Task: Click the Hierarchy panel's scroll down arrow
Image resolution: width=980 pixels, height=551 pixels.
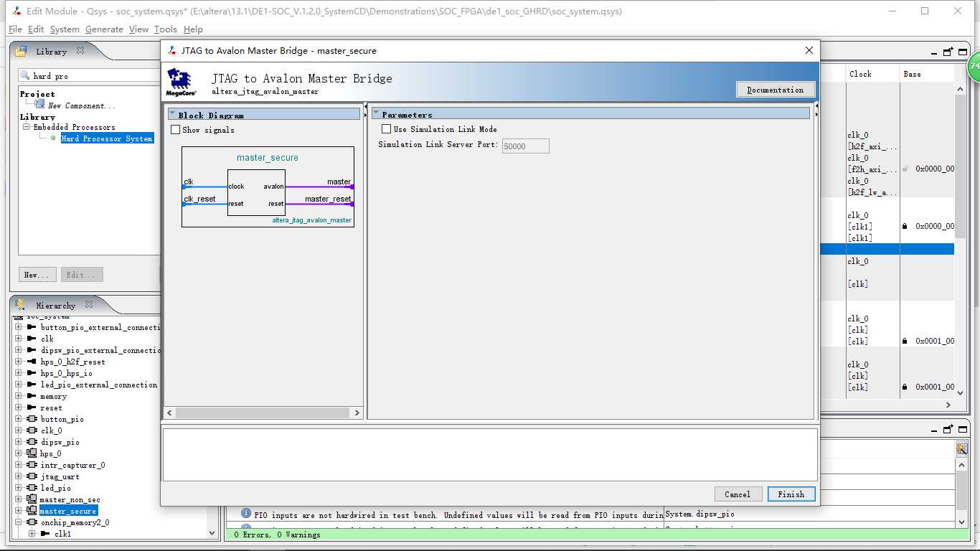Action: click(212, 532)
